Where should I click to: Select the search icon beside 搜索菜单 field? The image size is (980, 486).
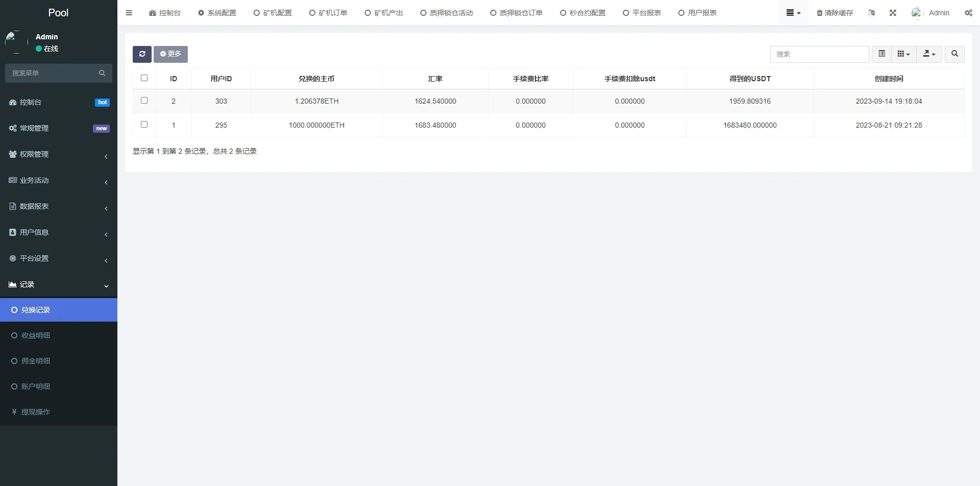(x=102, y=72)
